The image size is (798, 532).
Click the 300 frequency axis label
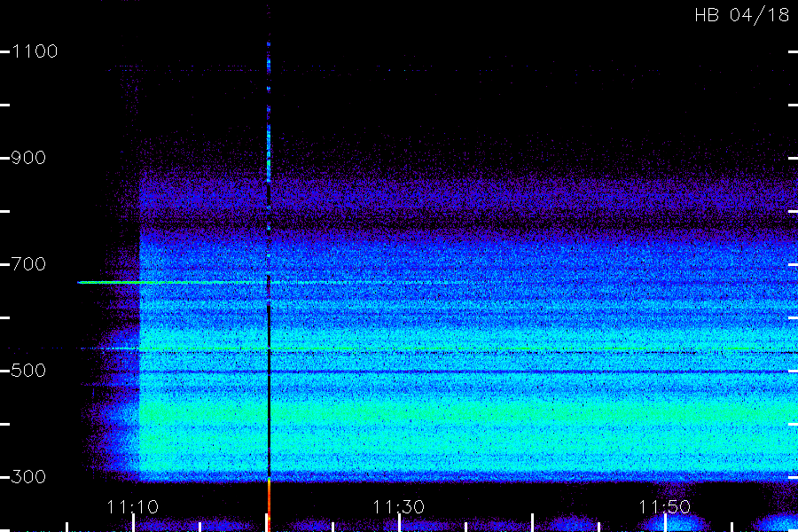point(28,477)
